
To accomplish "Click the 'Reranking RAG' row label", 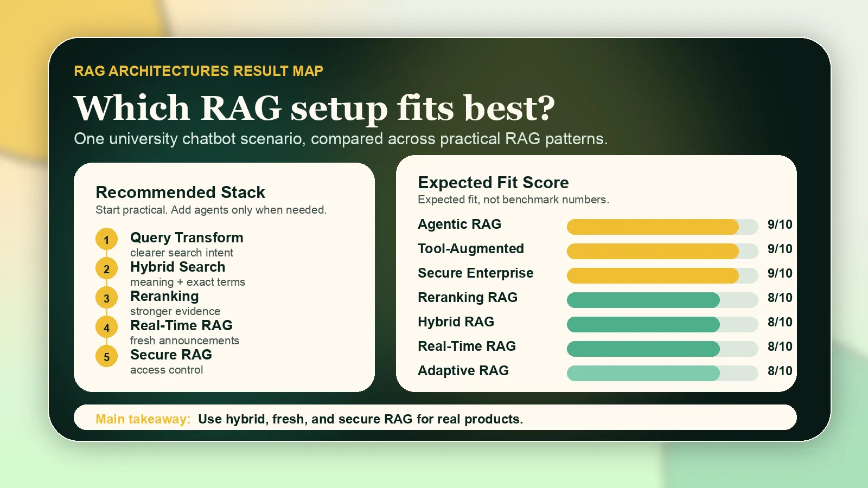I will pos(468,298).
